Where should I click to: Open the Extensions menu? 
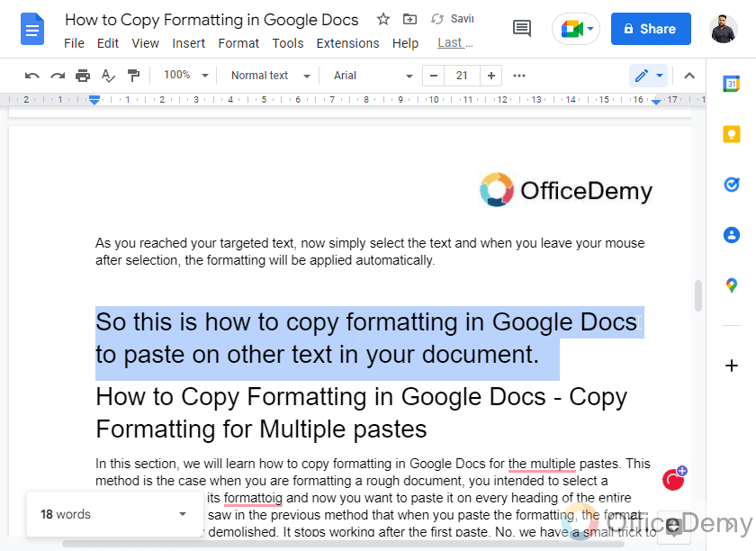[347, 42]
